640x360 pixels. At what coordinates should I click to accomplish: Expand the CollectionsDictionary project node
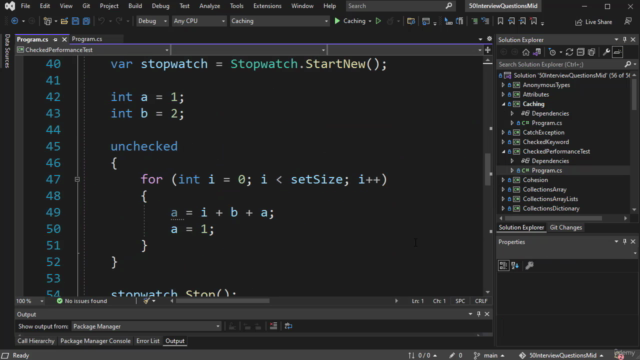click(x=503, y=209)
